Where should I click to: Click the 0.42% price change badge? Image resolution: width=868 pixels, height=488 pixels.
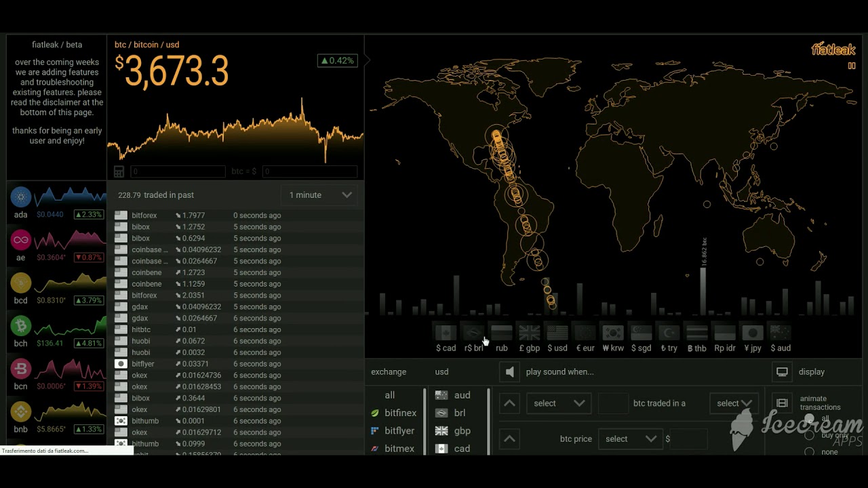click(x=337, y=60)
